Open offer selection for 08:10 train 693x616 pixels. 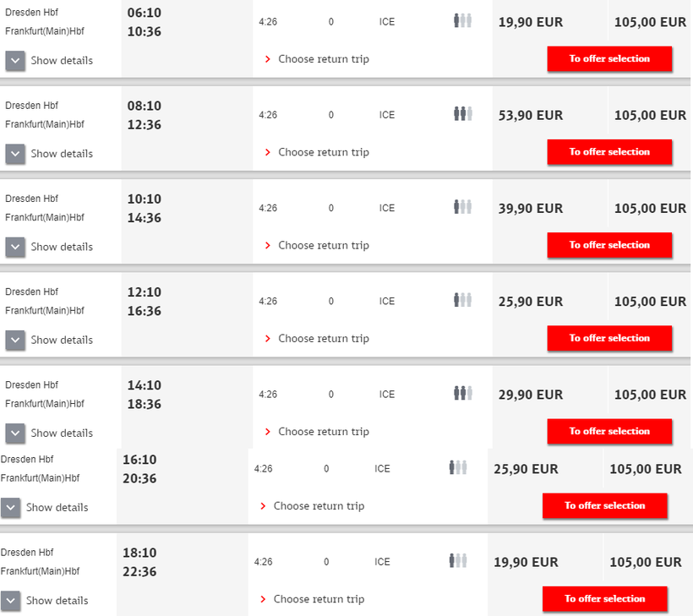click(x=609, y=152)
